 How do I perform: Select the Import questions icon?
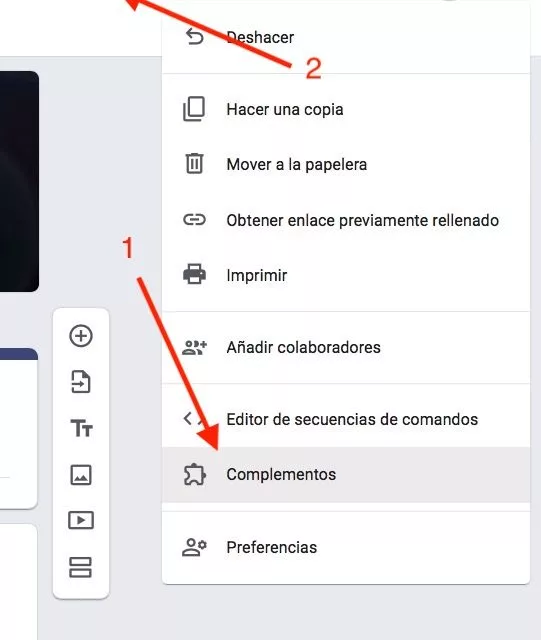pos(81,382)
